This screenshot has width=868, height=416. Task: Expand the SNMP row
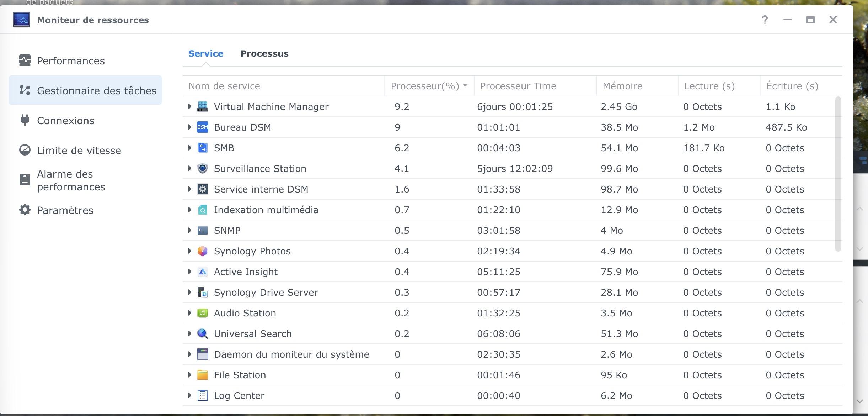pyautogui.click(x=189, y=230)
